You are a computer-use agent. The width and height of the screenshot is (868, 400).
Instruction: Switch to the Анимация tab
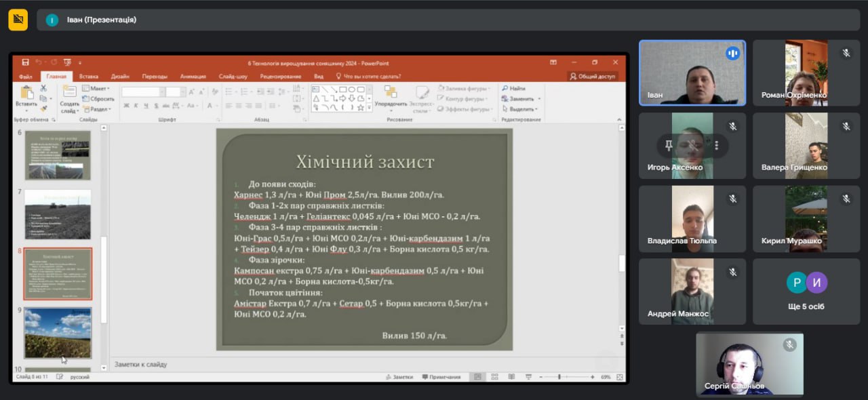point(193,77)
